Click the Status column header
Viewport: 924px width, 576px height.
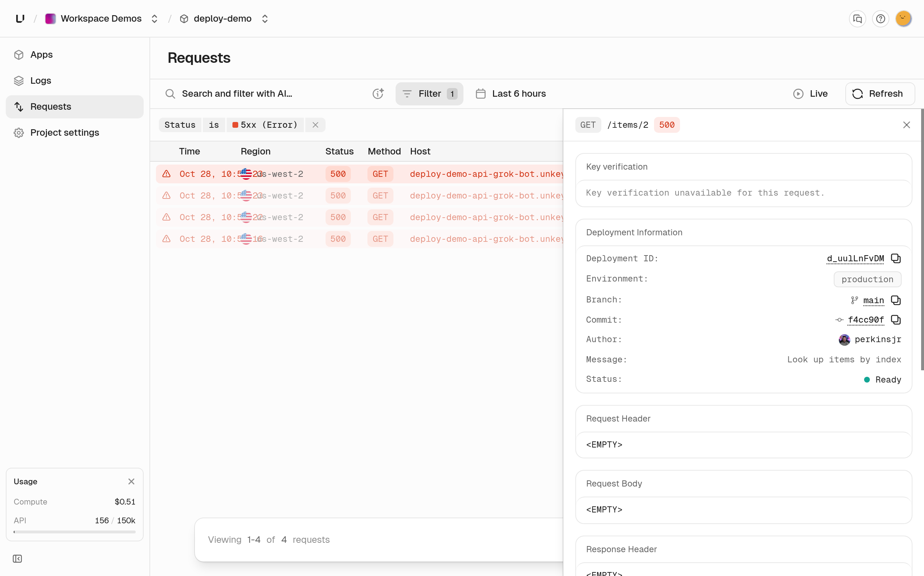coord(339,151)
